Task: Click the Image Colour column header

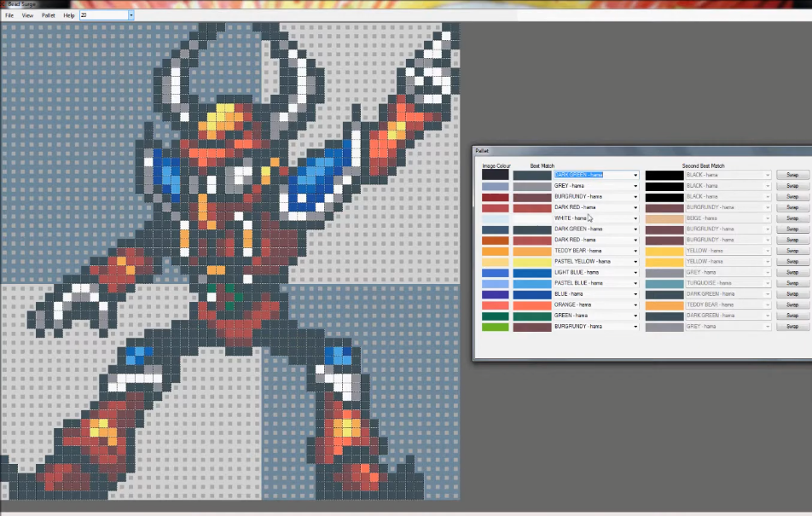Action: (x=496, y=165)
